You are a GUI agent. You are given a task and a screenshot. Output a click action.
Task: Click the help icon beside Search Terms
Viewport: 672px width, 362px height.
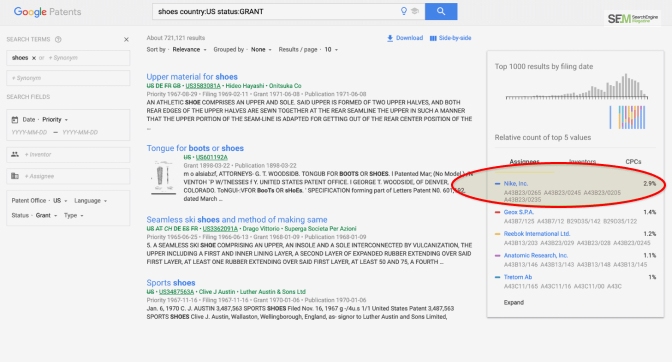(x=58, y=39)
